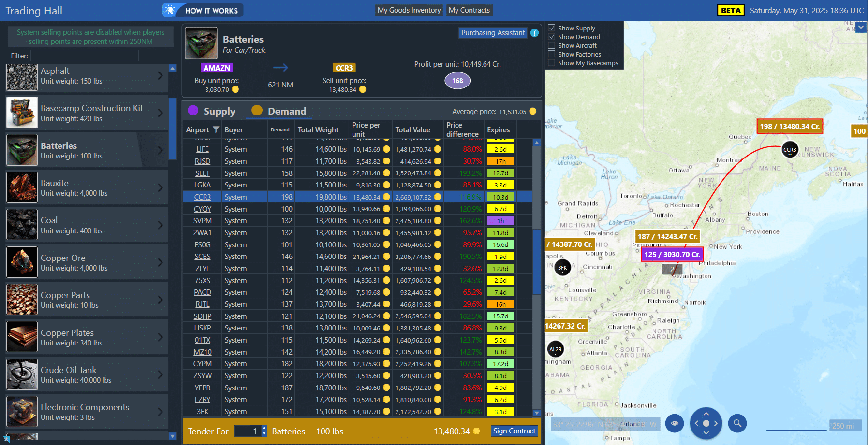Click the yellow 2.6d expiry swatch for LIFE
Viewport: 868px width, 445px height.
[x=500, y=149]
